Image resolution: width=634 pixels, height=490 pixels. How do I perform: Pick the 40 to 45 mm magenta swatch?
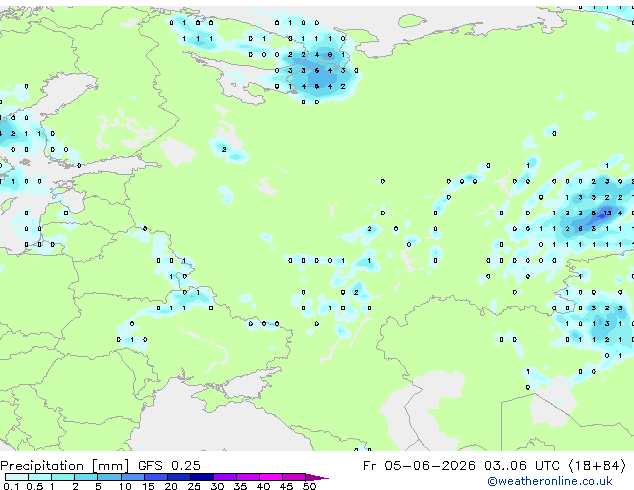click(x=271, y=477)
